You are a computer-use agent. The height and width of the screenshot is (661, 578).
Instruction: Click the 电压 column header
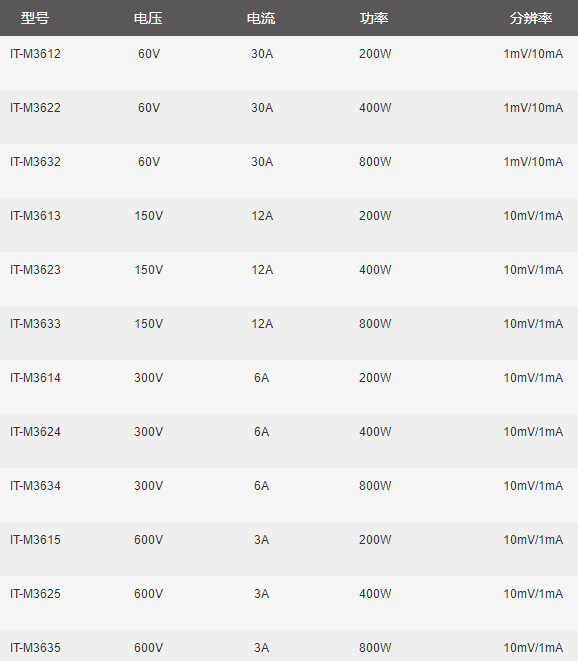coord(148,18)
